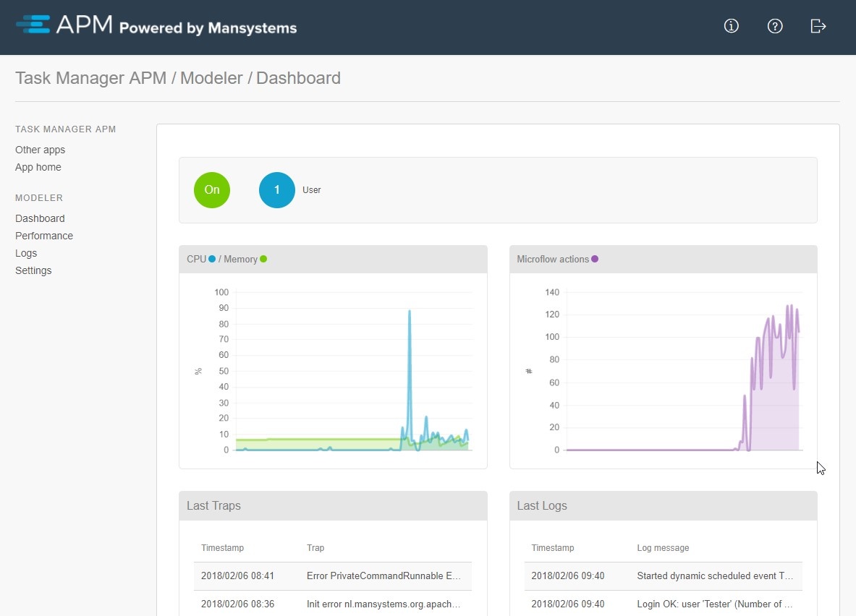The height and width of the screenshot is (616, 856).
Task: Click the purple Microflow actions legend dot
Action: (595, 259)
